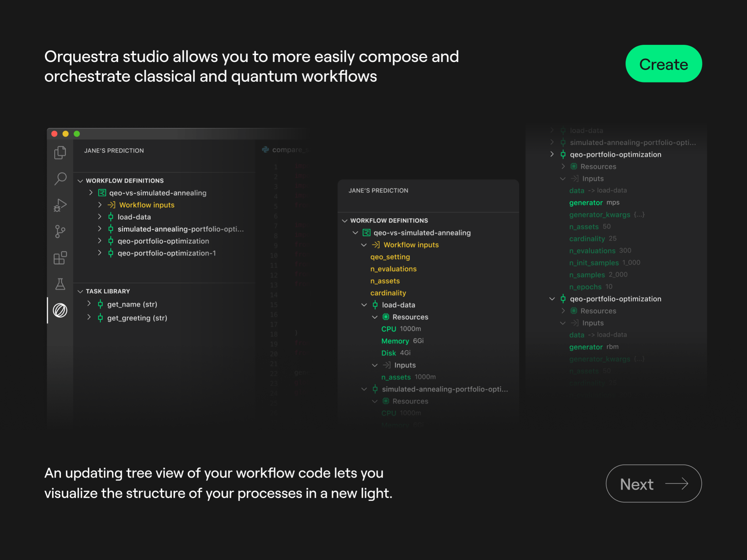Click the task icon of qeo-portofolio-optimization-1
747x560 pixels.
click(x=111, y=253)
